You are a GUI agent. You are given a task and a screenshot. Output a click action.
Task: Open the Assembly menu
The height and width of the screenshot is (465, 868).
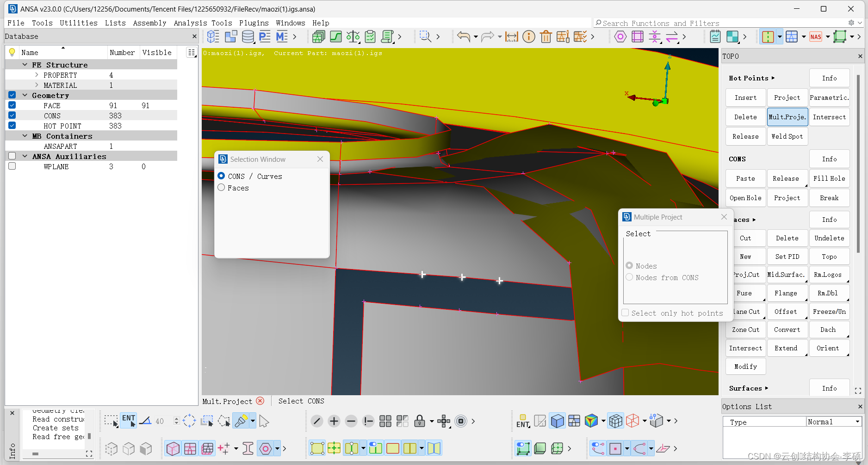tap(149, 23)
